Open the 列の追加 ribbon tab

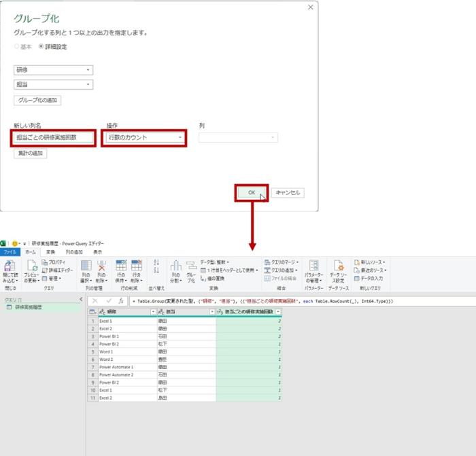tap(73, 251)
